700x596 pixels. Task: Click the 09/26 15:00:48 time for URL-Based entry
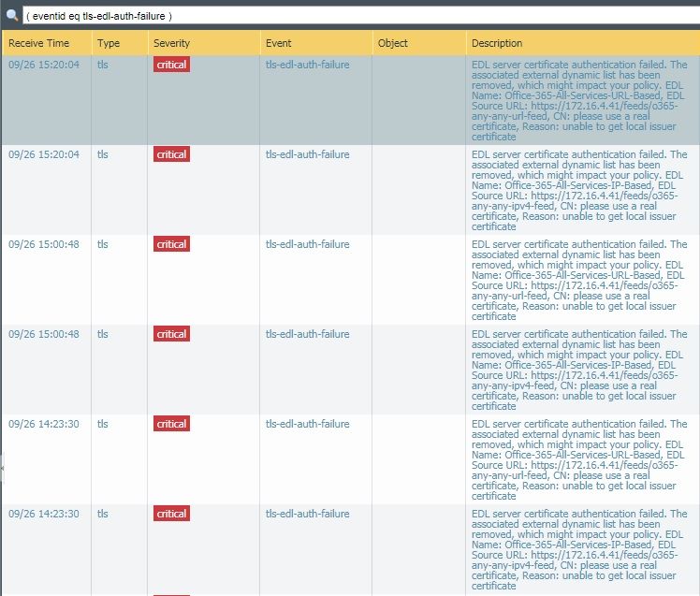[x=44, y=244]
